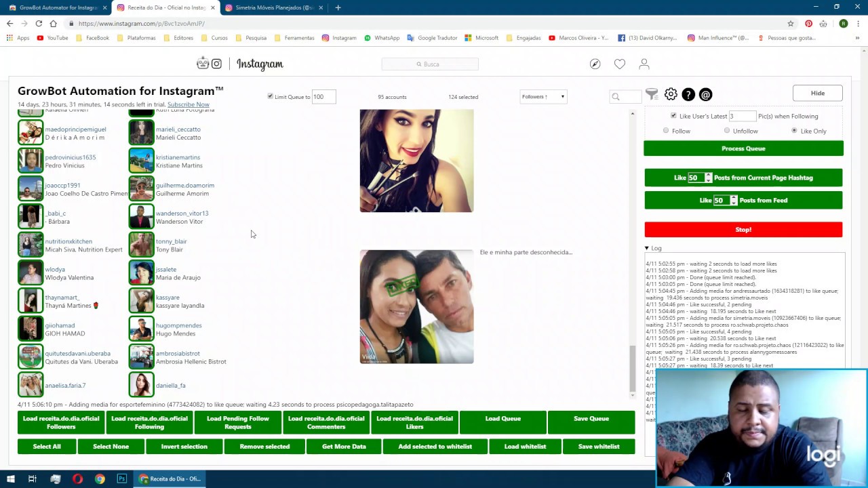Show more bookmarks chevron
The height and width of the screenshot is (488, 868).
857,38
